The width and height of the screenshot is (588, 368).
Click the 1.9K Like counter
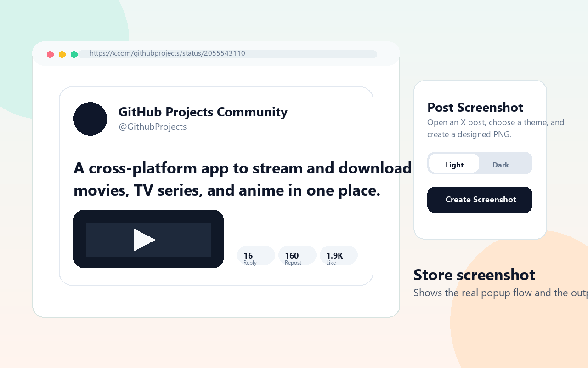[339, 255]
